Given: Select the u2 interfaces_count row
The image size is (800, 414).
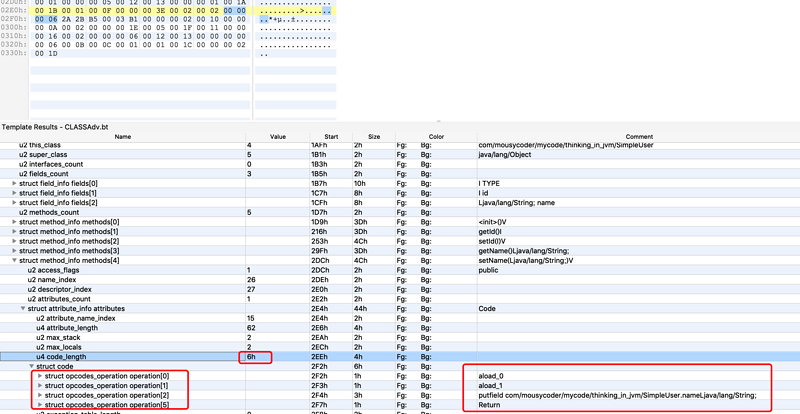Looking at the screenshot, I should tap(400, 164).
